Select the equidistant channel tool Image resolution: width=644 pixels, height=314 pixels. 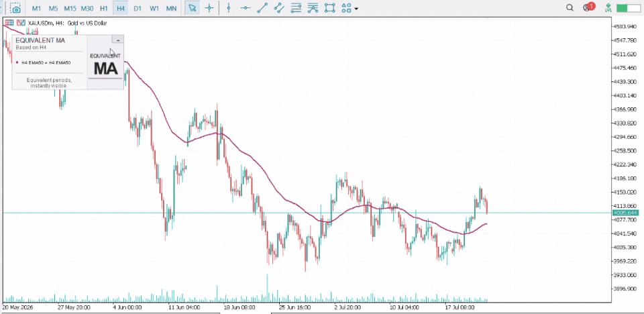pos(279,8)
